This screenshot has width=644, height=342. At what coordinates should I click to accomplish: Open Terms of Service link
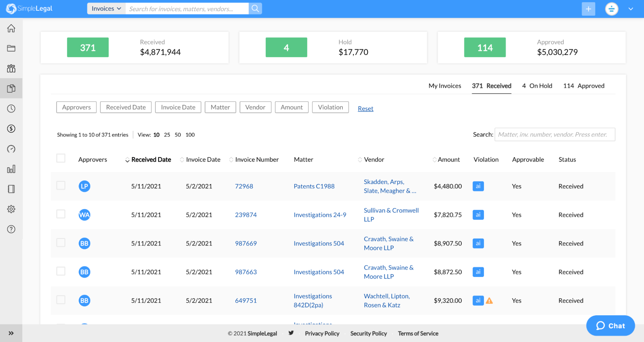[x=418, y=333]
